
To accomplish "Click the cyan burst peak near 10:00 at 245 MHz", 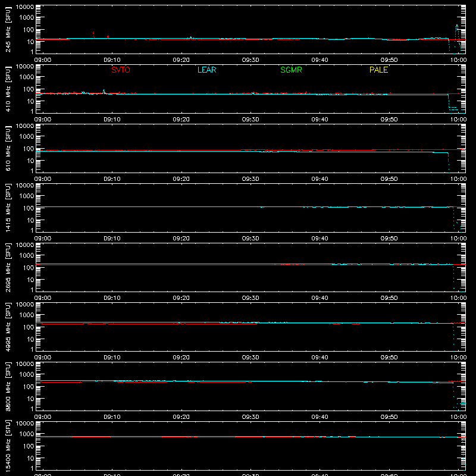I will [x=457, y=26].
